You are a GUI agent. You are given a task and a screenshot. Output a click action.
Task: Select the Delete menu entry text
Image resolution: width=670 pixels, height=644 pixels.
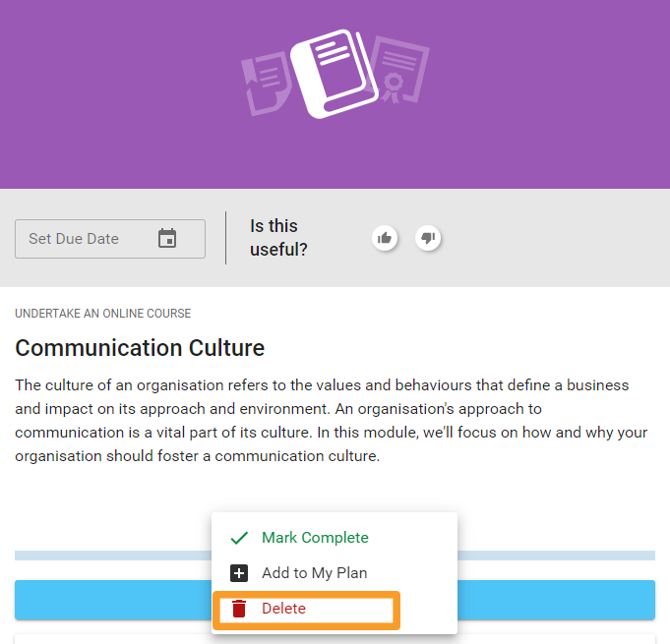(283, 609)
